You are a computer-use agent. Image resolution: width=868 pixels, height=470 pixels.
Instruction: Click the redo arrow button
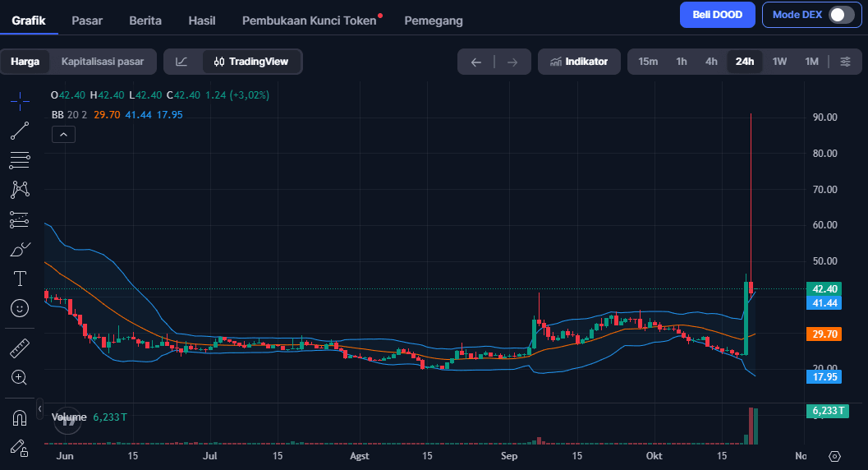512,62
